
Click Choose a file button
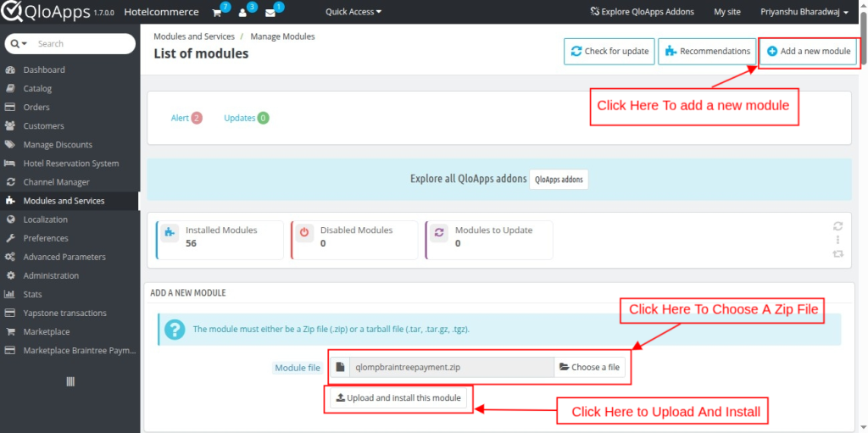click(x=590, y=367)
